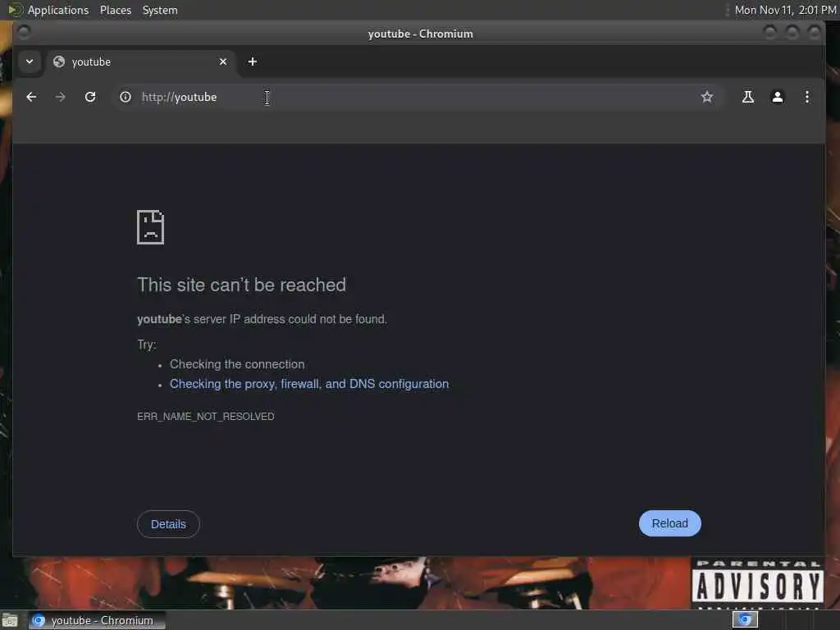The width and height of the screenshot is (840, 630).
Task: Click the address bar showing http://youtube
Action: click(x=418, y=97)
